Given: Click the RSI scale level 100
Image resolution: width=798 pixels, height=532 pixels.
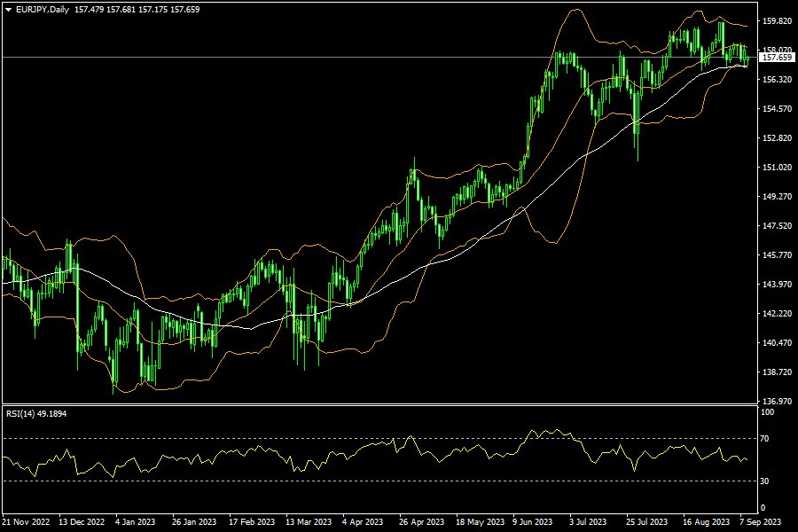Looking at the screenshot, I should (767, 411).
